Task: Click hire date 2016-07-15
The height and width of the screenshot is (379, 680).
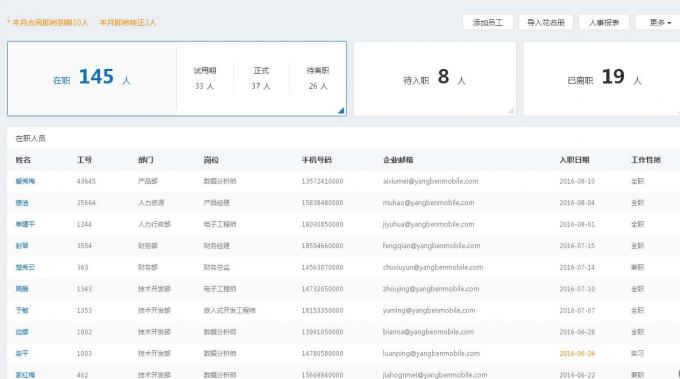Action: 577,246
